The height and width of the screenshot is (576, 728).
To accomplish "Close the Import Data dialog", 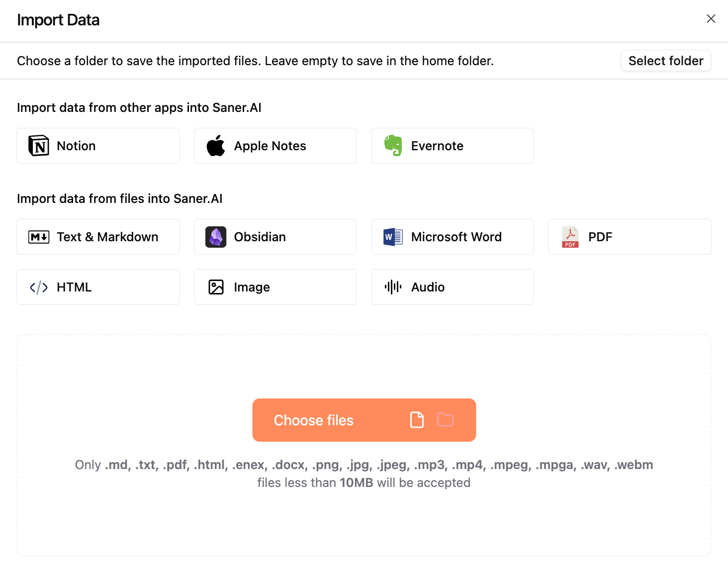I will [x=711, y=18].
